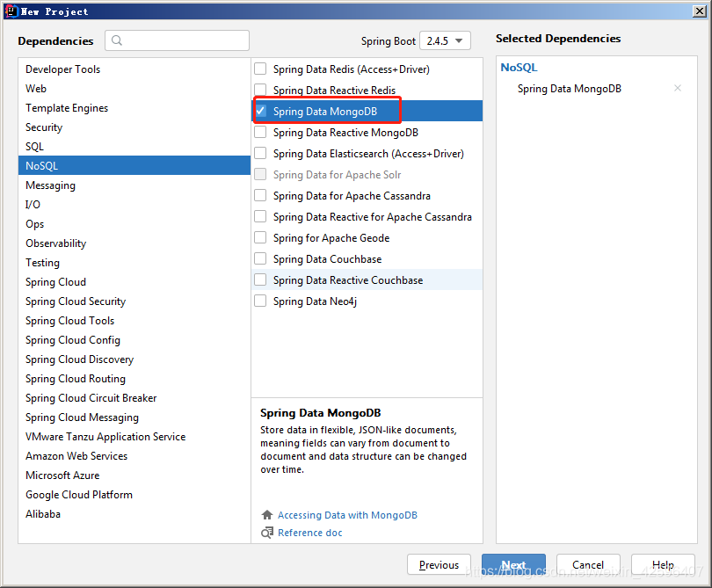Cancel the New Project wizard
The height and width of the screenshot is (588, 712).
pos(588,564)
